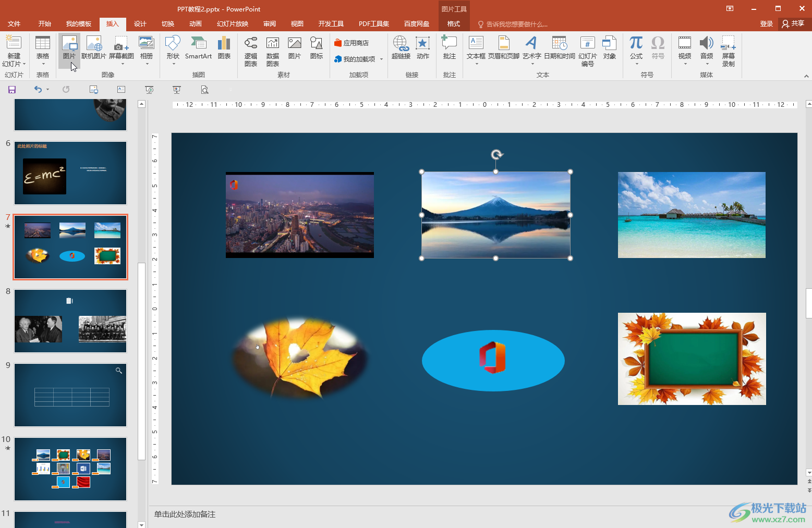
Task: Insert Online Pictures (联机图片)
Action: click(x=94, y=47)
